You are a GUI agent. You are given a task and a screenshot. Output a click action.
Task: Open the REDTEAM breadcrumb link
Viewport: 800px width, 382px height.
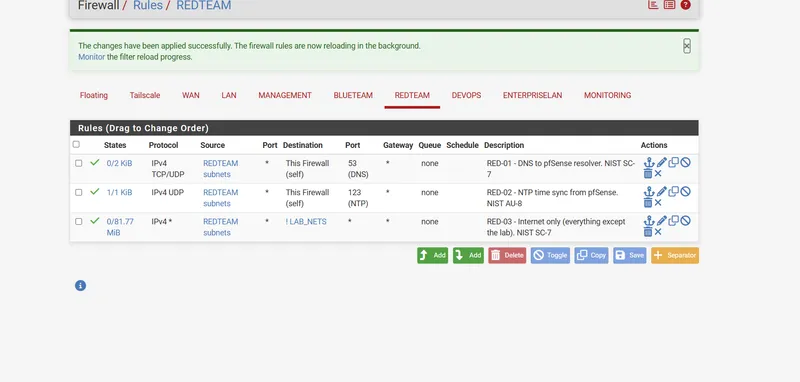click(204, 6)
